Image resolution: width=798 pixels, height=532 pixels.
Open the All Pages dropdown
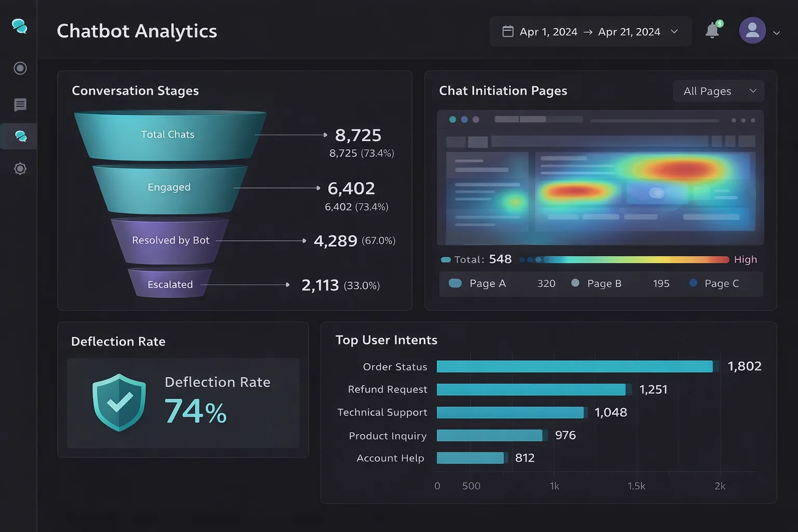pyautogui.click(x=718, y=91)
